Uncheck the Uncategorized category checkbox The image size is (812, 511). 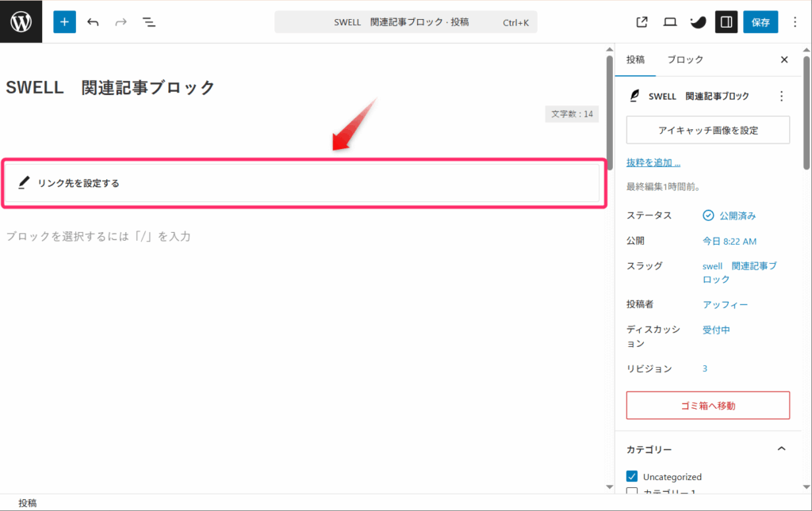point(632,476)
